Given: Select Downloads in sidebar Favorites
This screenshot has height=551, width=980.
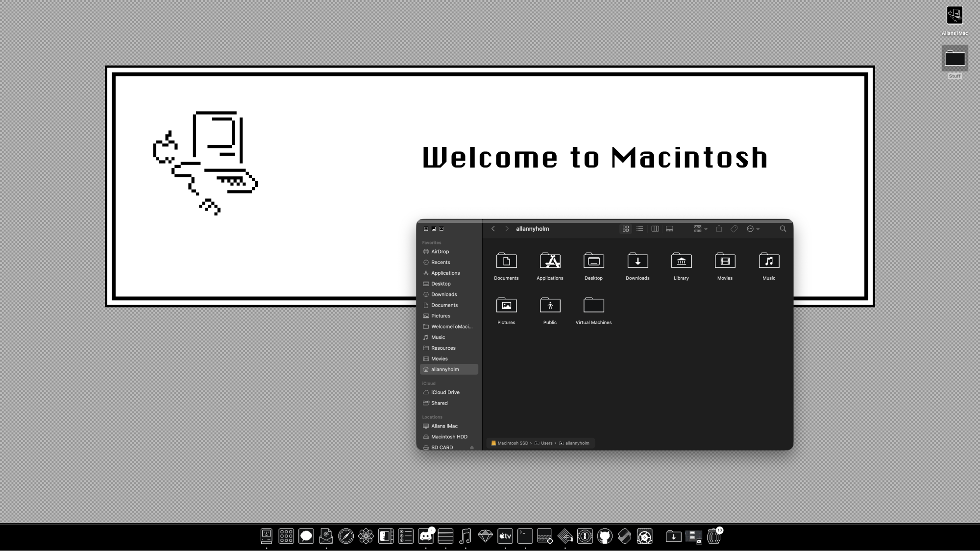Looking at the screenshot, I should click(x=449, y=294).
